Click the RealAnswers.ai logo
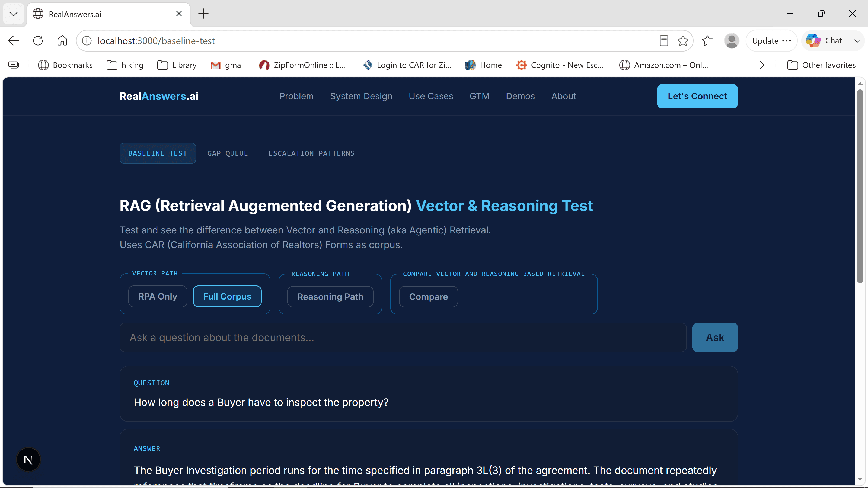868x488 pixels. coord(159,96)
